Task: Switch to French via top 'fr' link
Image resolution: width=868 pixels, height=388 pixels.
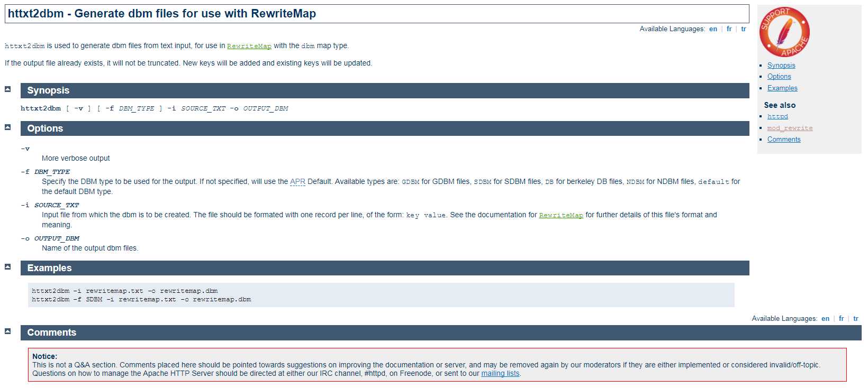Action: [x=729, y=29]
